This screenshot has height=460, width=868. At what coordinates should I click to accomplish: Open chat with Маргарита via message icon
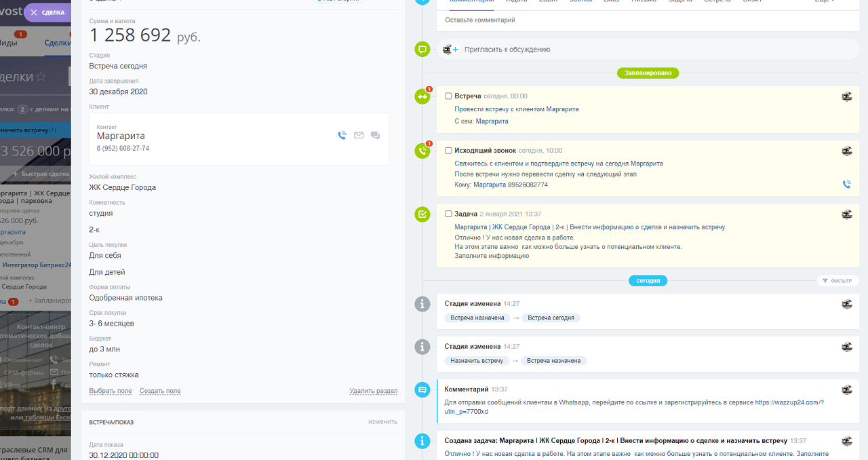(x=375, y=136)
